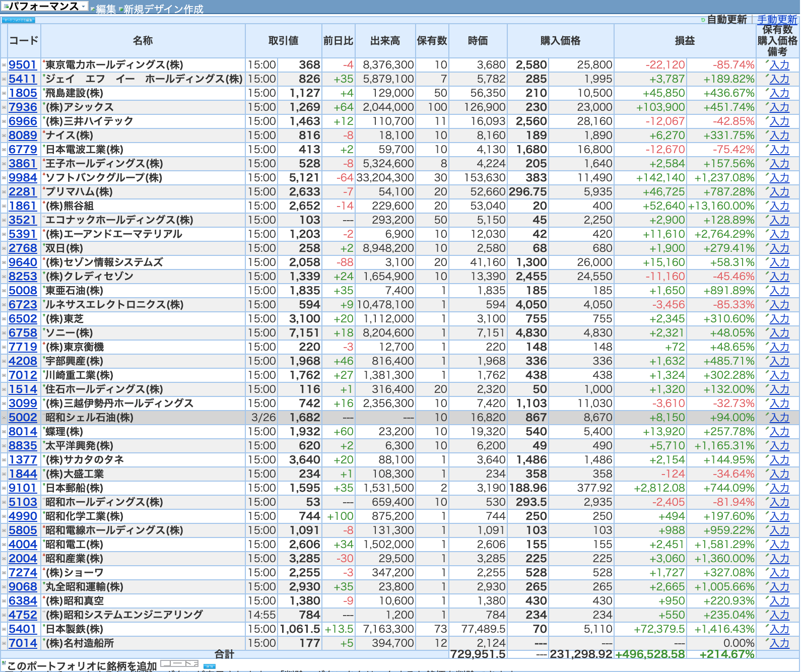Click the small row icon left of code 9501
This screenshot has width=803, height=672.
(4, 65)
